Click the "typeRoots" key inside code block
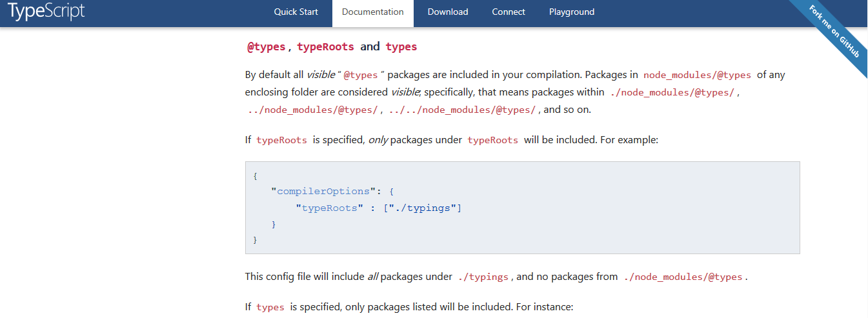The width and height of the screenshot is (868, 318). (x=329, y=208)
